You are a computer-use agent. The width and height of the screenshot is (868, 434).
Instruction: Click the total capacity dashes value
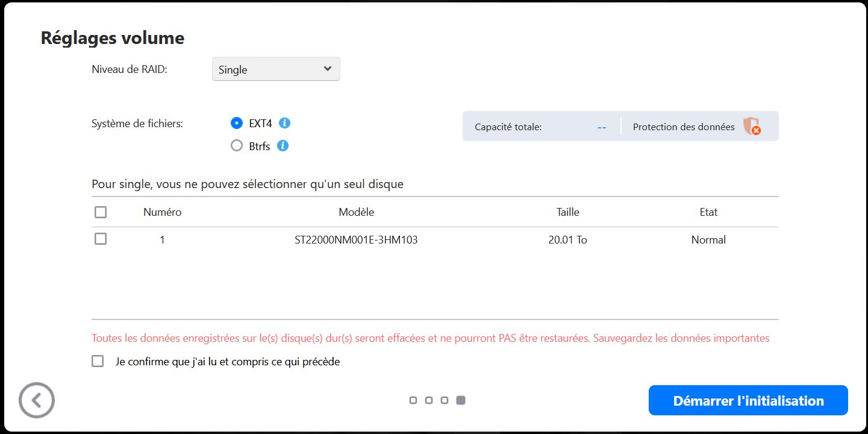(601, 127)
